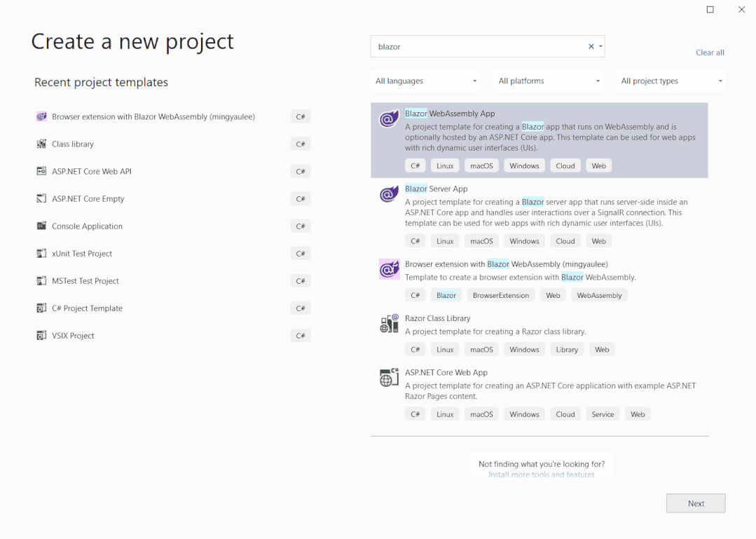Click the recent Console Application icon
This screenshot has width=756, height=539.
point(41,226)
